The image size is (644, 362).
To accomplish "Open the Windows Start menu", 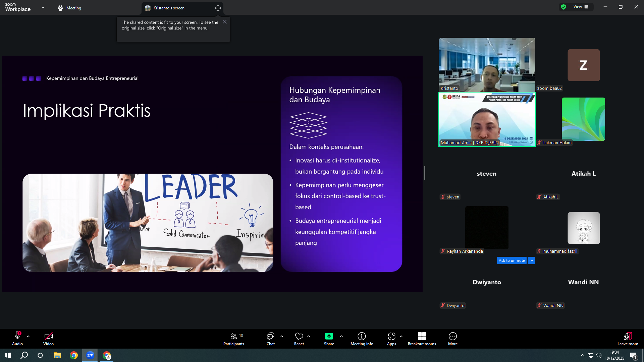I will tap(8, 355).
